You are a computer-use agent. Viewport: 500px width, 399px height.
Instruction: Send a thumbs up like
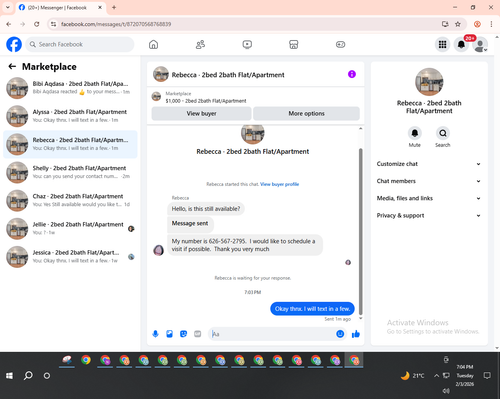tap(356, 334)
